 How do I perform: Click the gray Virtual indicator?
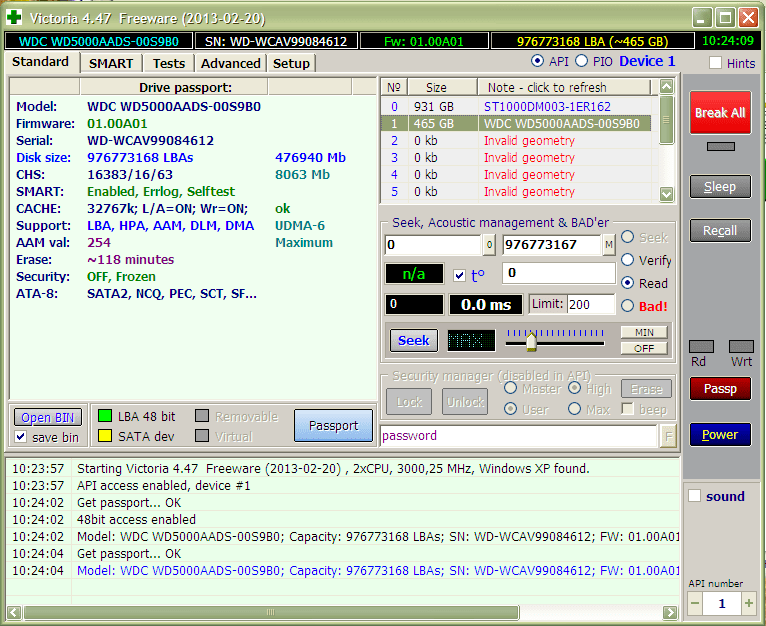202,435
